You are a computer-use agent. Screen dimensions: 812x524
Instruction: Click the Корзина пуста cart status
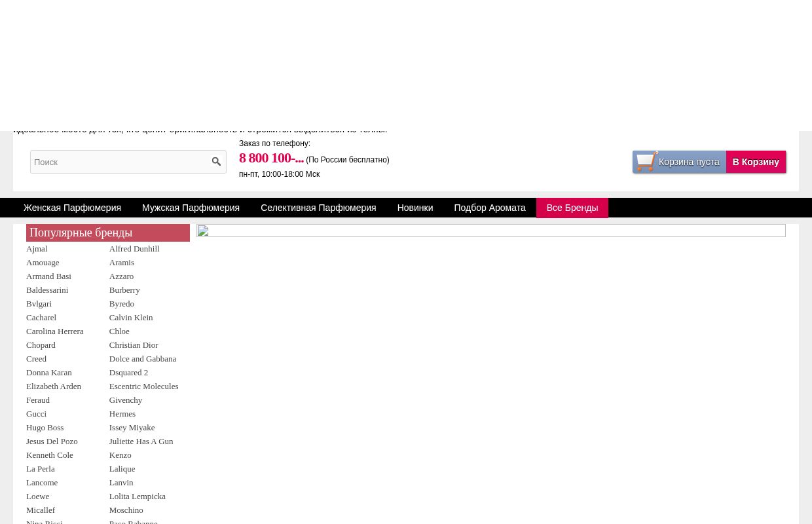[689, 162]
